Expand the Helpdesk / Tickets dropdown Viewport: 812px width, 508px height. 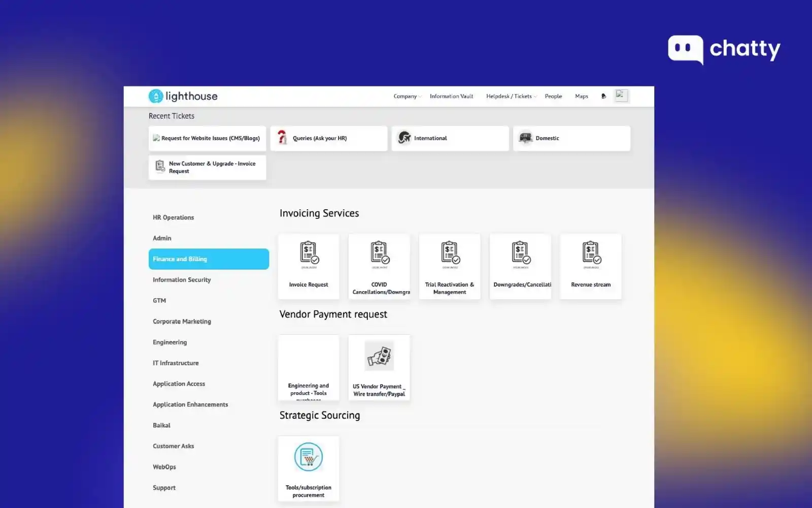click(x=510, y=96)
